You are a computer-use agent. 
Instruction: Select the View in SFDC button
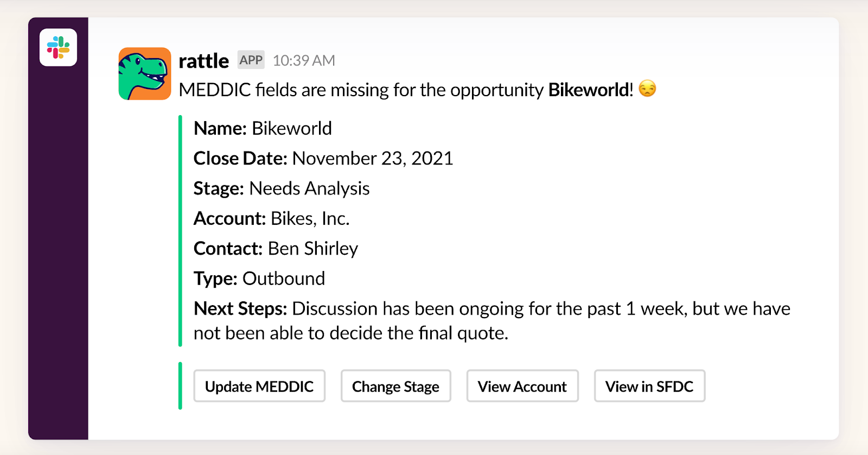coord(649,386)
